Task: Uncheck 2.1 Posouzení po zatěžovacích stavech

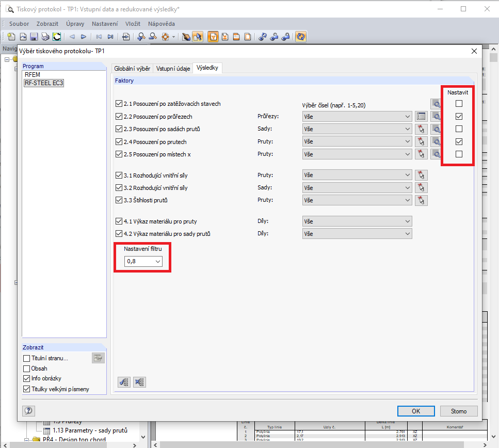Action: coord(119,104)
